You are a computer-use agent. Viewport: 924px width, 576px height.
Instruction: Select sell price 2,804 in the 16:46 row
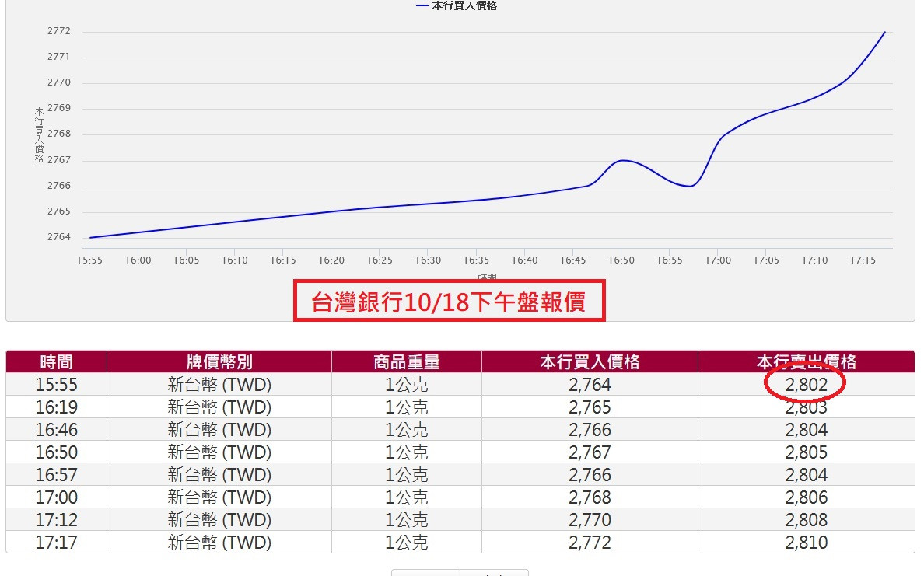pyautogui.click(x=806, y=430)
